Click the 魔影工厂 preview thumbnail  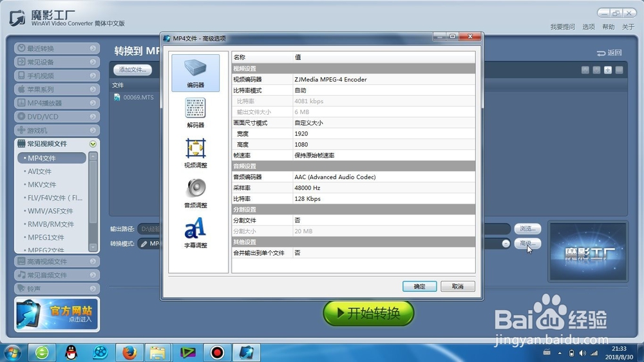click(588, 252)
